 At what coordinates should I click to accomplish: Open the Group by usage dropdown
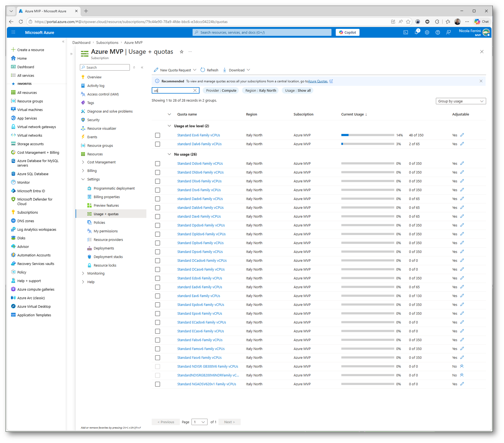(460, 101)
